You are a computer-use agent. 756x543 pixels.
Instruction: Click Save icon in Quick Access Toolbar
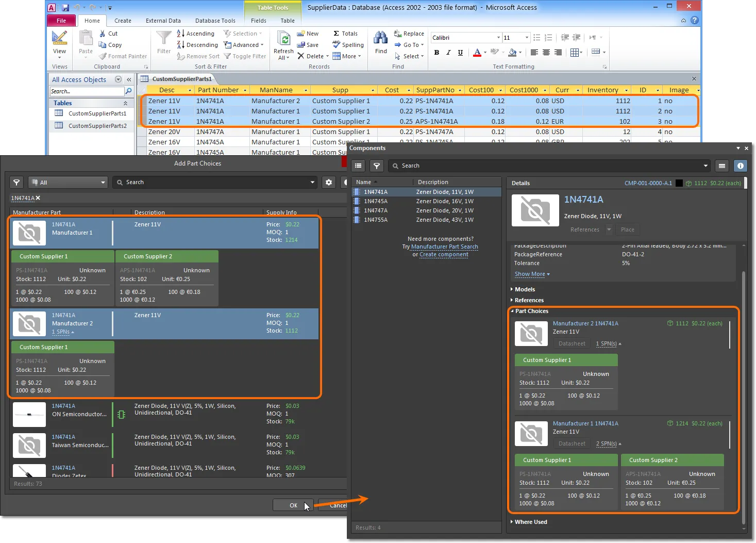[x=65, y=8]
